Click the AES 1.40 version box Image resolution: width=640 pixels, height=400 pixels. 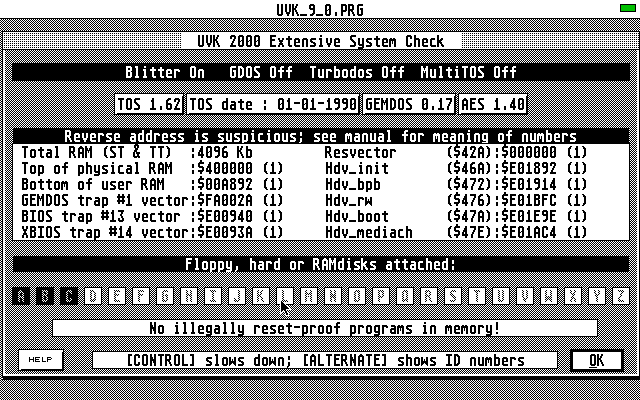(x=493, y=104)
